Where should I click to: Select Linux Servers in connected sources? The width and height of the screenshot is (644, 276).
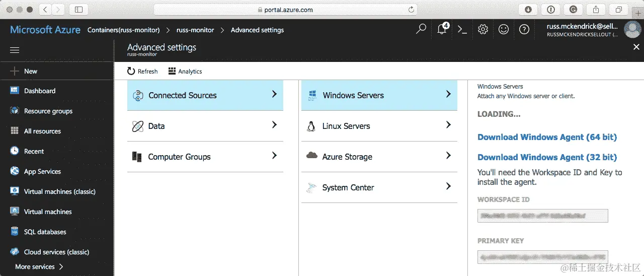click(x=379, y=126)
